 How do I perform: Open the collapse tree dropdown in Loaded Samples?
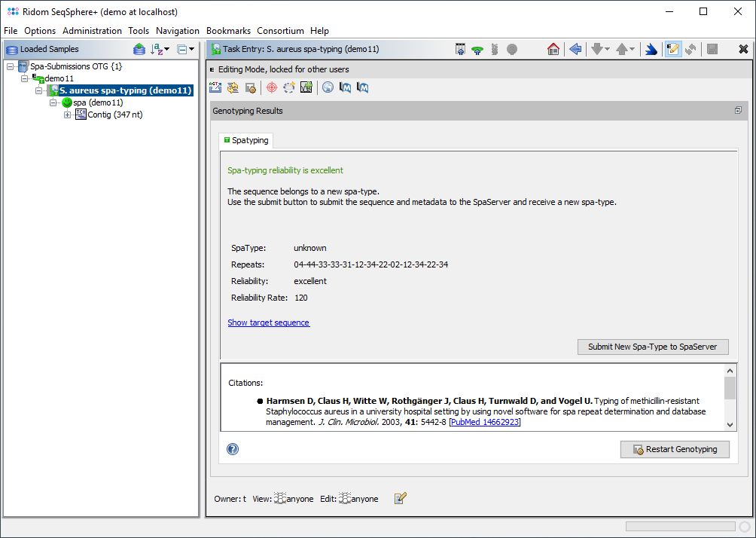(185, 49)
